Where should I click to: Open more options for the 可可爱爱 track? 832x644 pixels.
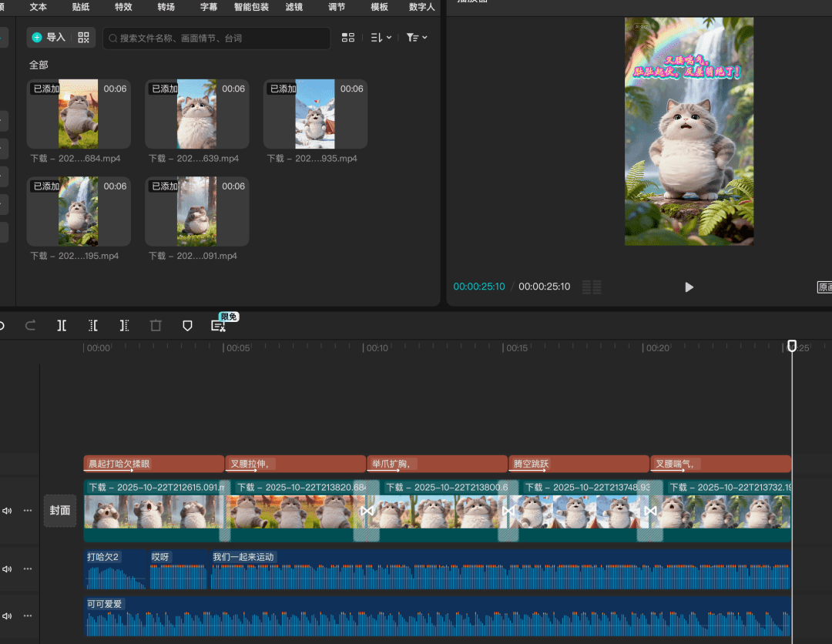[29, 615]
